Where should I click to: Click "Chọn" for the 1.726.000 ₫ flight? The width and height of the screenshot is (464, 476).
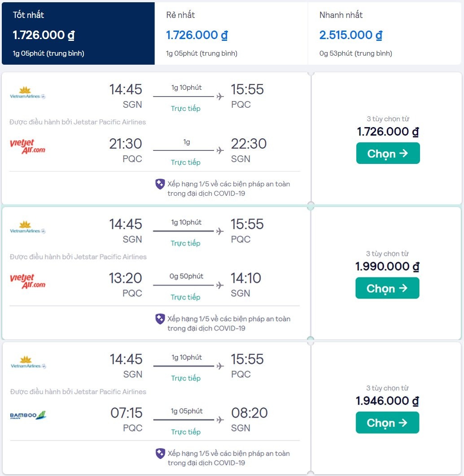388,153
